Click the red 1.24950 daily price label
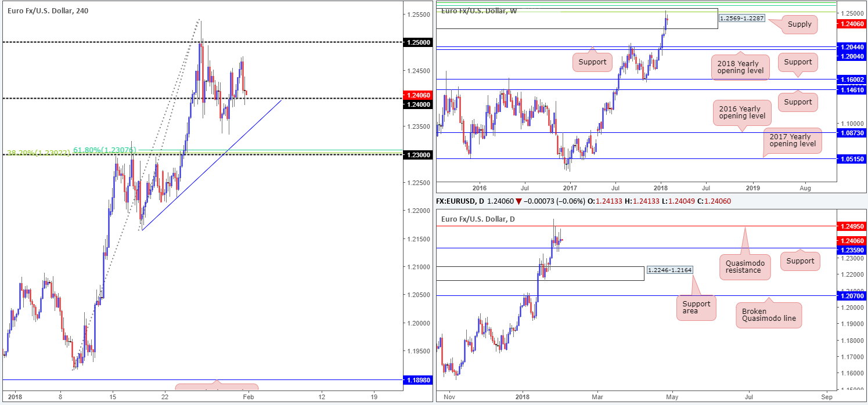868x405 pixels. [852, 226]
